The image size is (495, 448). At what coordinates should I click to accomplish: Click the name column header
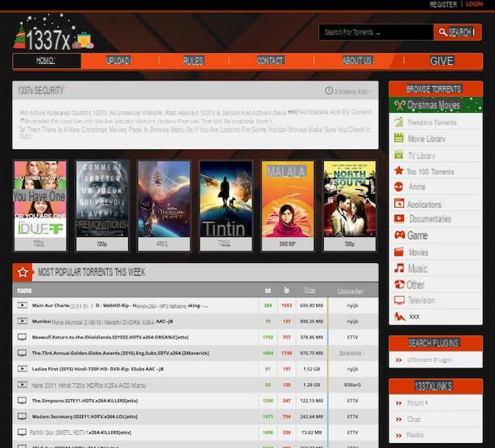(x=24, y=290)
